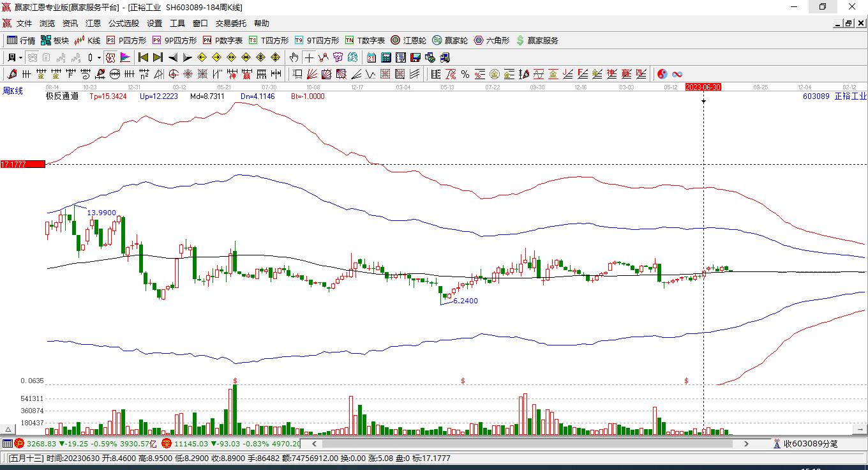
Task: Click the 沪 Shanghai index badge
Action: pos(19,443)
